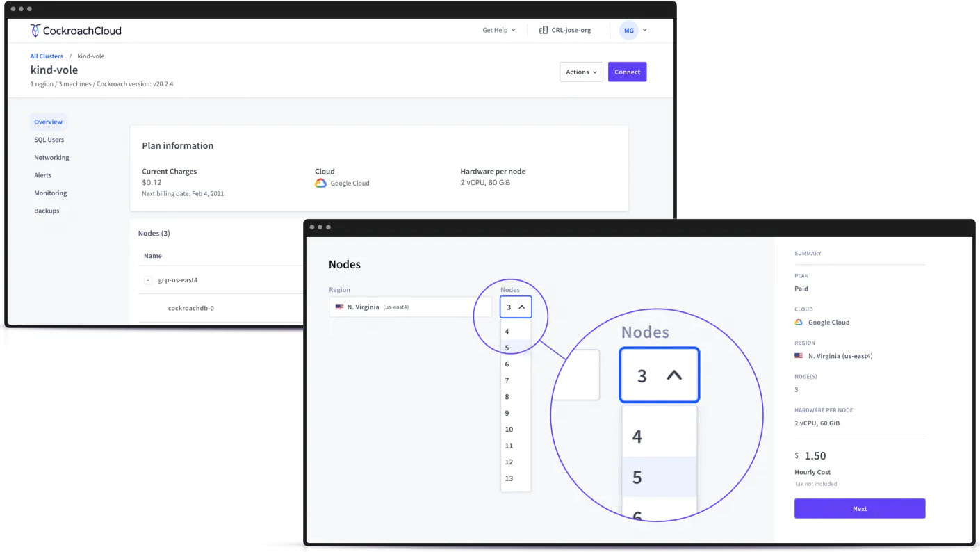This screenshot has height=552, width=980.
Task: Choose 10 in the Nodes dropdown list
Action: point(515,430)
